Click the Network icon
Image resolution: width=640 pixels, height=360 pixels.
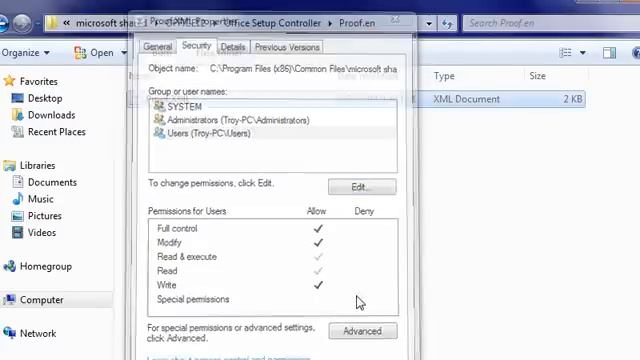click(x=9, y=333)
